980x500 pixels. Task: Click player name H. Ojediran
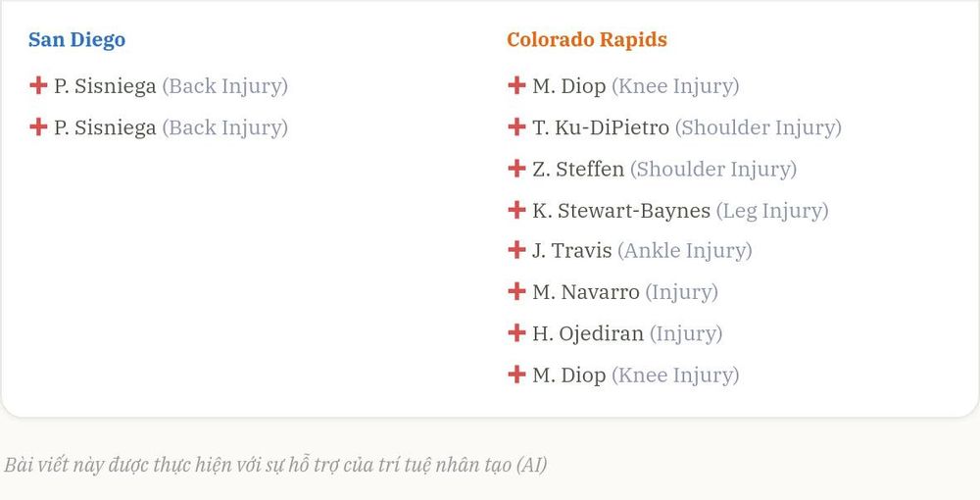pyautogui.click(x=588, y=333)
